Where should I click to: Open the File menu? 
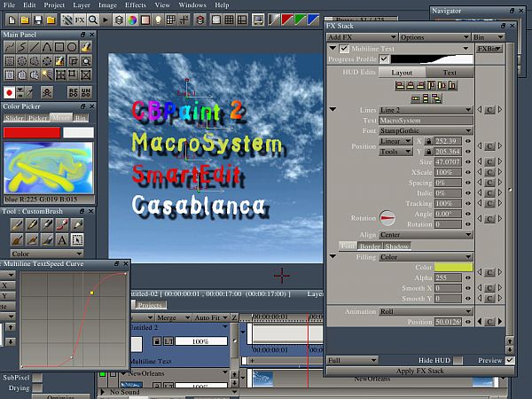click(9, 5)
